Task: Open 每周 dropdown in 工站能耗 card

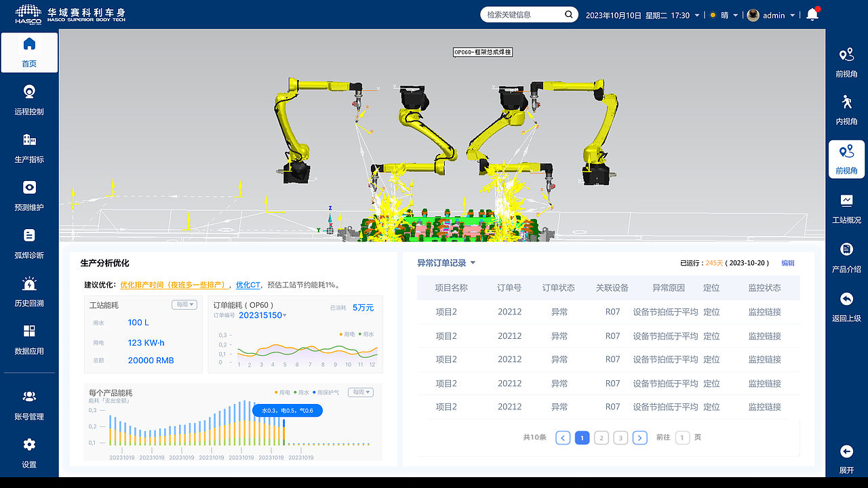Action: pyautogui.click(x=184, y=305)
